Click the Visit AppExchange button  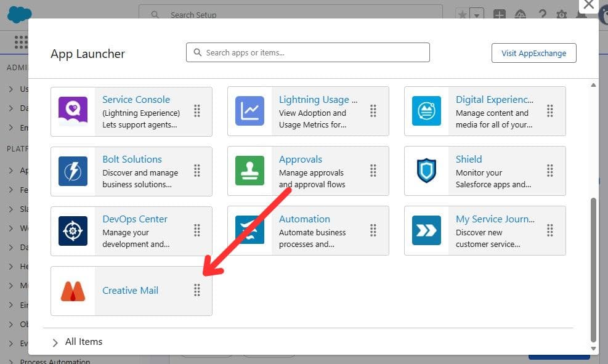click(534, 53)
